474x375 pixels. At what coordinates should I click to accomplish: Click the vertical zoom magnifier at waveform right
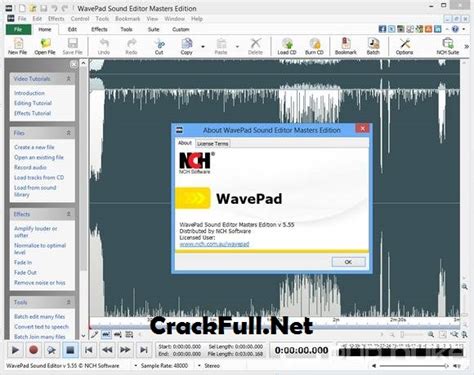[x=465, y=287]
